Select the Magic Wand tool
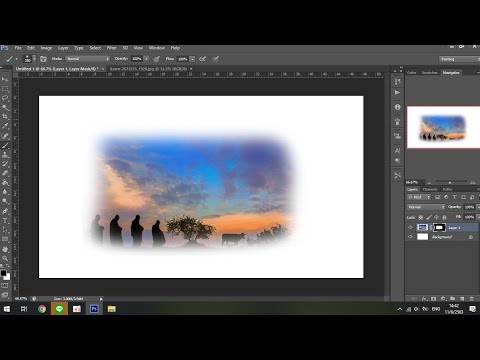 coord(5,108)
